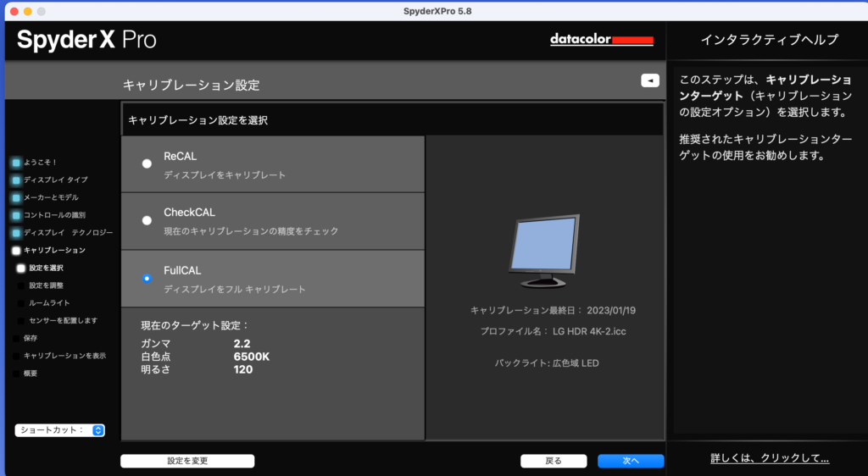Click the 現在のターゲット設定 label
The width and height of the screenshot is (868, 476).
(x=196, y=325)
